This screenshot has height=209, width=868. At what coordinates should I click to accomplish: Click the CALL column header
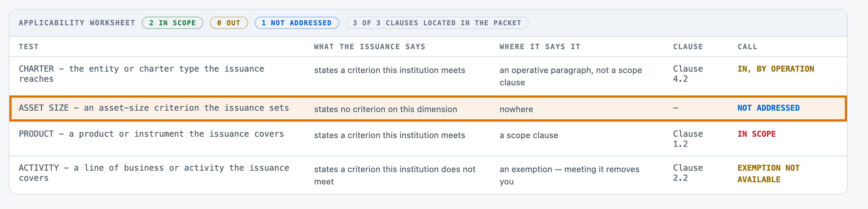pos(747,47)
